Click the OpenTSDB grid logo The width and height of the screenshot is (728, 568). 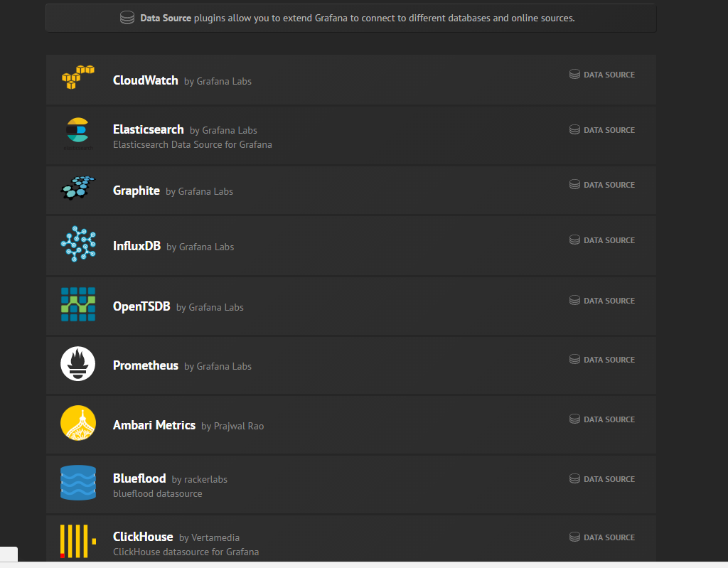(78, 304)
